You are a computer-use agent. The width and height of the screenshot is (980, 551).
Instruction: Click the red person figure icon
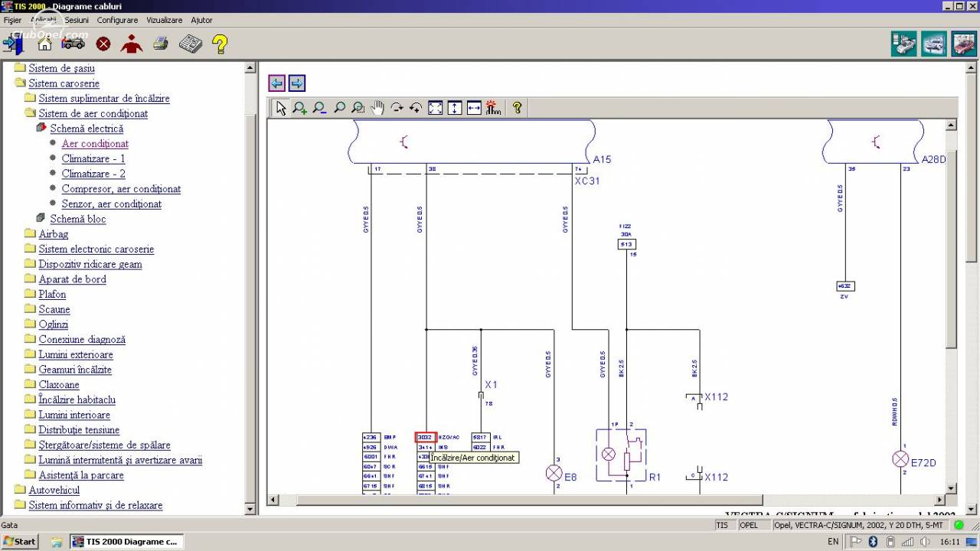tap(132, 44)
